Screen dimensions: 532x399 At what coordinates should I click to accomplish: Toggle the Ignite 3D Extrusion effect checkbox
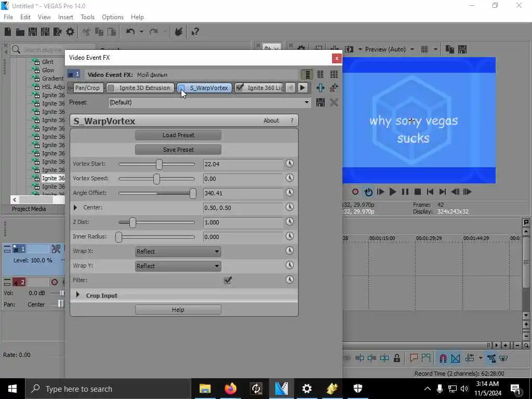click(x=111, y=88)
